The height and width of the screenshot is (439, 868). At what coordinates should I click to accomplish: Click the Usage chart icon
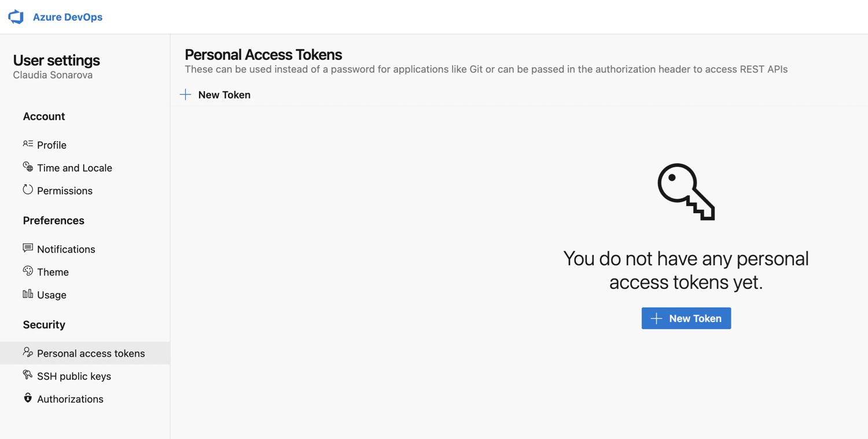point(27,294)
